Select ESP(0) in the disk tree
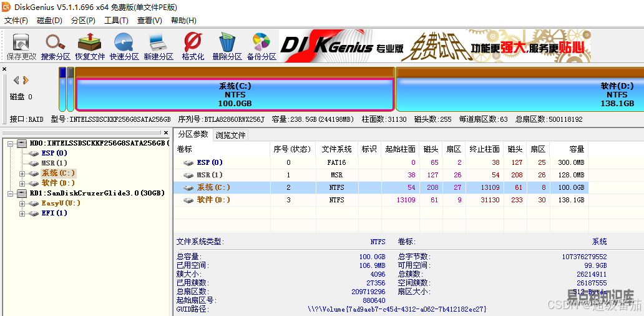Screen dimensions: 644x316 54,153
